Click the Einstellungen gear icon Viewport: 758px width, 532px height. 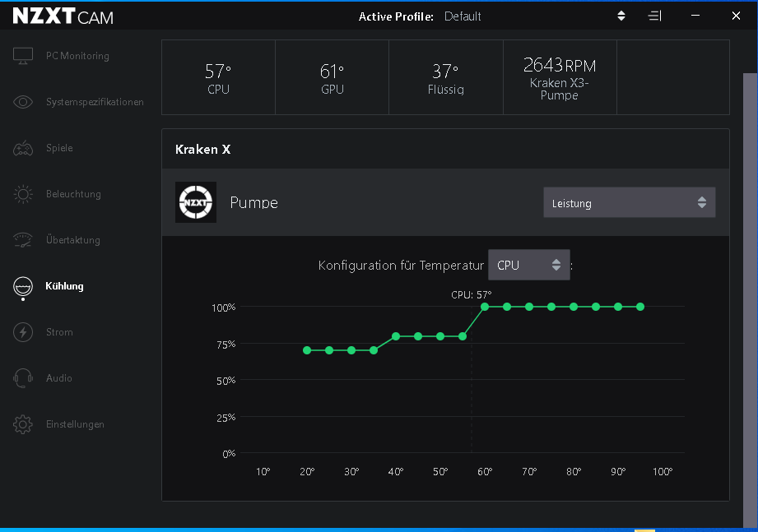point(23,424)
